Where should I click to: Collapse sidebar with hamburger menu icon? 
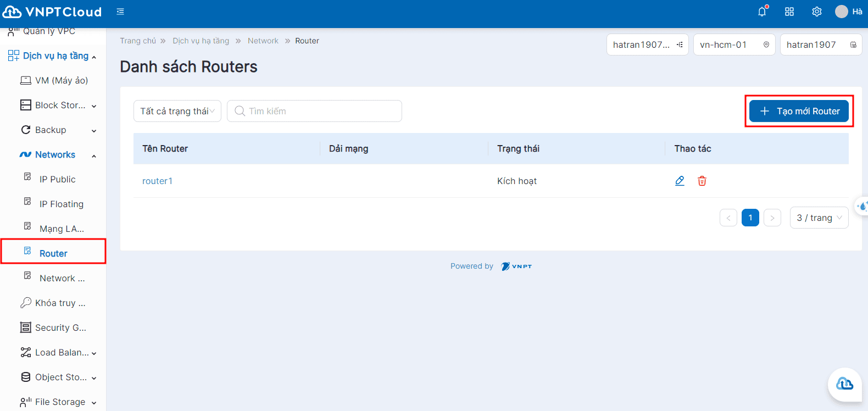pyautogui.click(x=120, y=12)
